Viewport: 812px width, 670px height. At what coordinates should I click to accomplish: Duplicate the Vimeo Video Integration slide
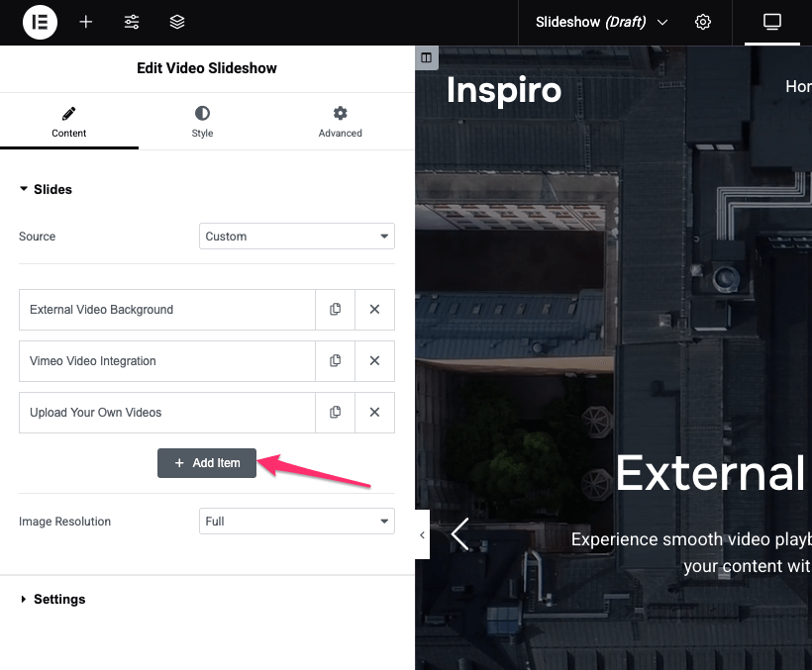(x=335, y=361)
